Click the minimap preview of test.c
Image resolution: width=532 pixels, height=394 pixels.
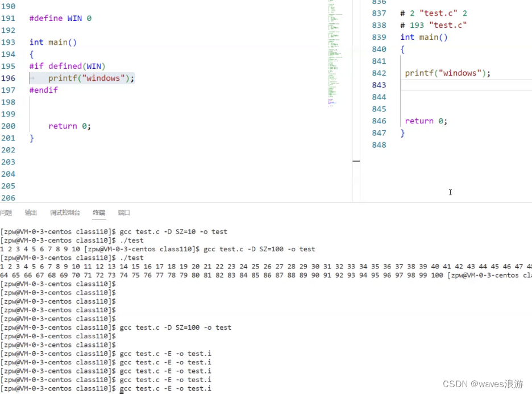pos(335,53)
